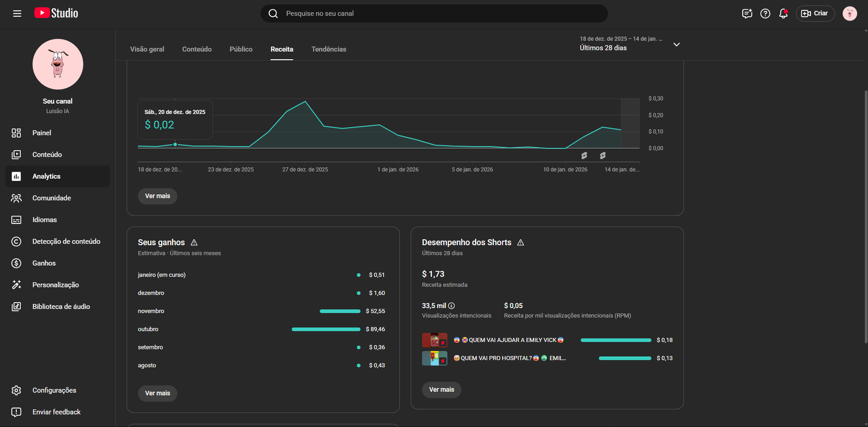Click the send feedback icon in the header
868x427 pixels.
click(x=747, y=14)
